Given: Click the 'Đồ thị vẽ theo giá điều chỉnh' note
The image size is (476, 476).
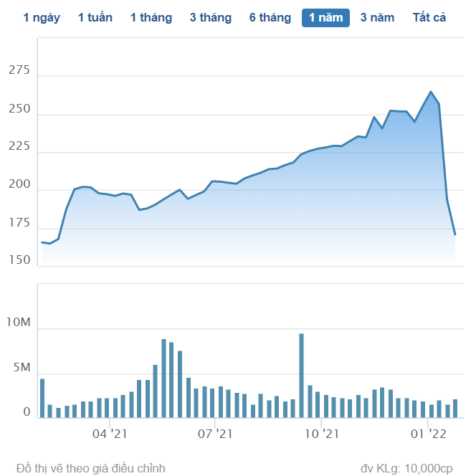Looking at the screenshot, I should tap(91, 468).
